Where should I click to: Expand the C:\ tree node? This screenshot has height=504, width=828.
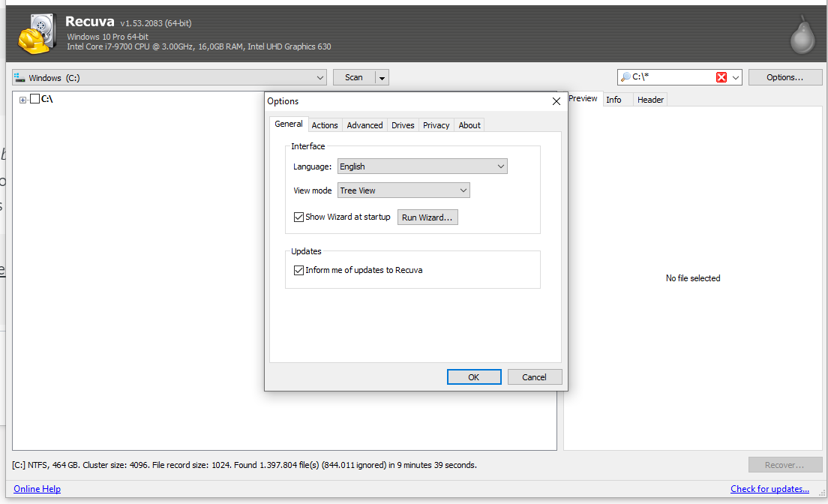coord(22,100)
